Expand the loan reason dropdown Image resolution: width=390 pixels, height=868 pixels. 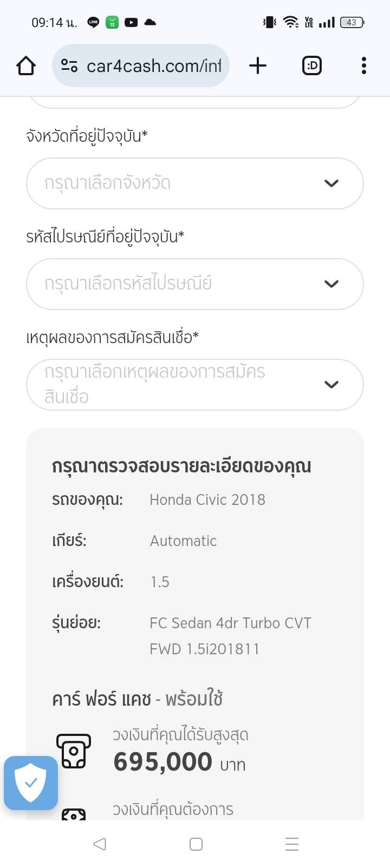click(184, 385)
